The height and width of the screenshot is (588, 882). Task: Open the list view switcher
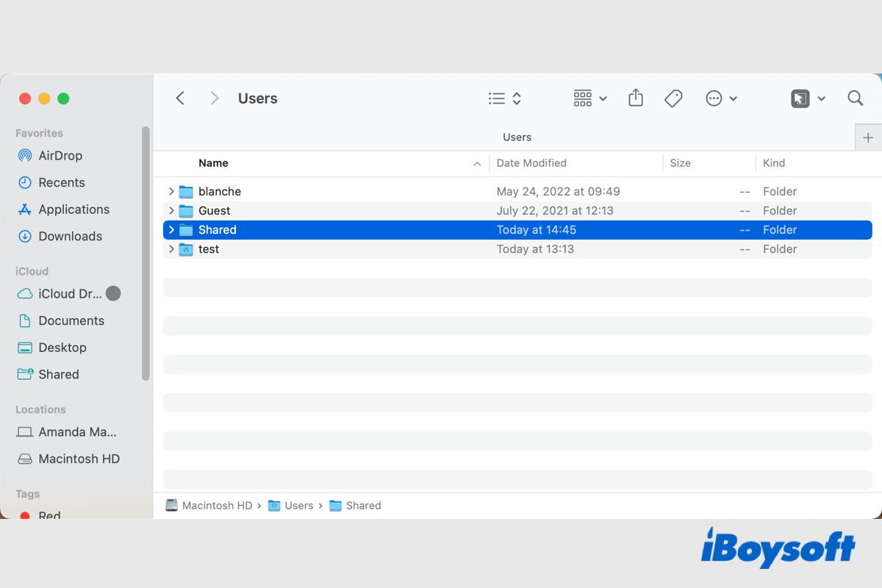pos(505,98)
